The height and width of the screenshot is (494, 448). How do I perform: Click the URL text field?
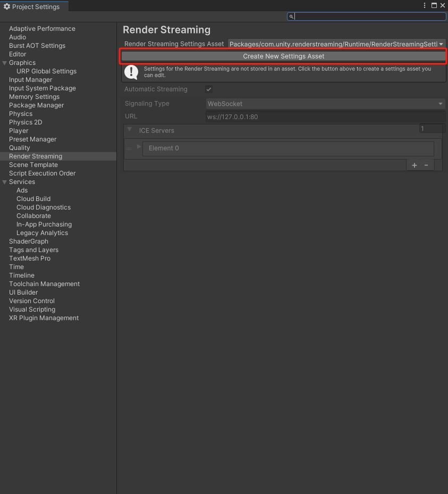coord(325,117)
